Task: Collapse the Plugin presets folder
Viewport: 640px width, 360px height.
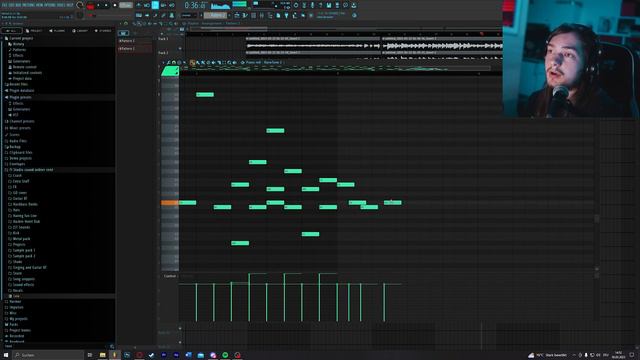Action: pyautogui.click(x=20, y=97)
